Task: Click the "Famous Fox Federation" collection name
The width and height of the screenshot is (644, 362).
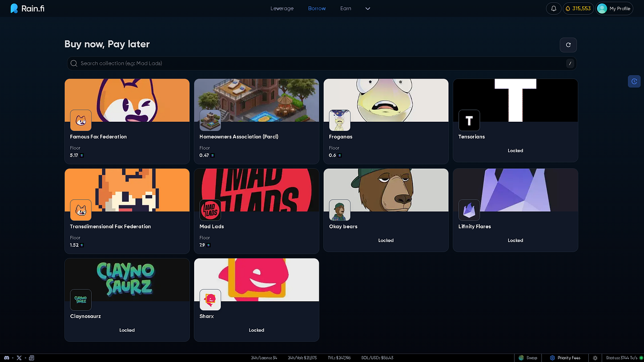Action: (98, 137)
